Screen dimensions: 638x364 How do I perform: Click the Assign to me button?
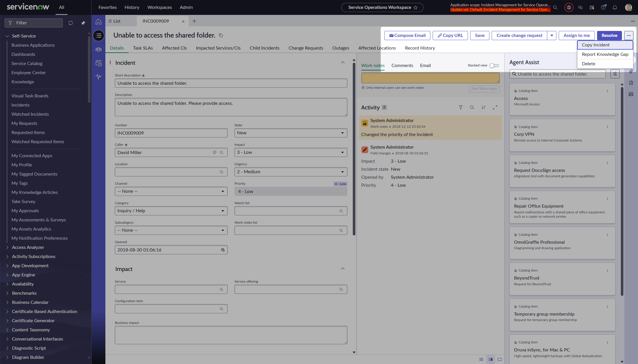(x=576, y=36)
